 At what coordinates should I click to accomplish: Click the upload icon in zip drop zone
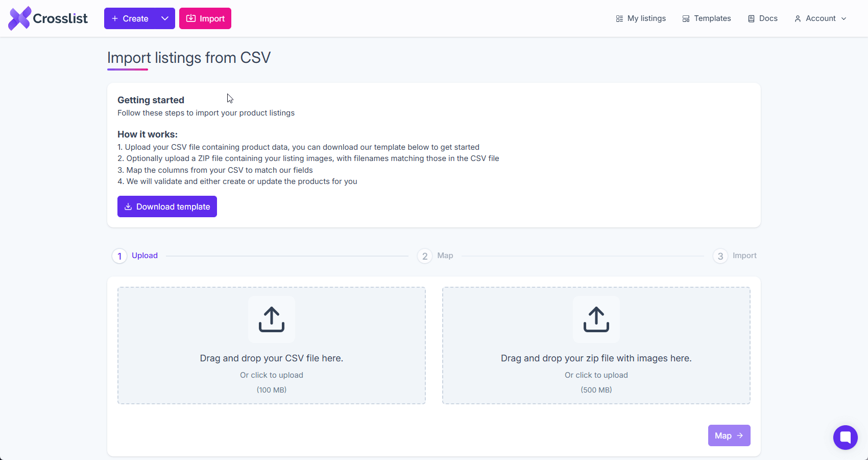coord(596,319)
